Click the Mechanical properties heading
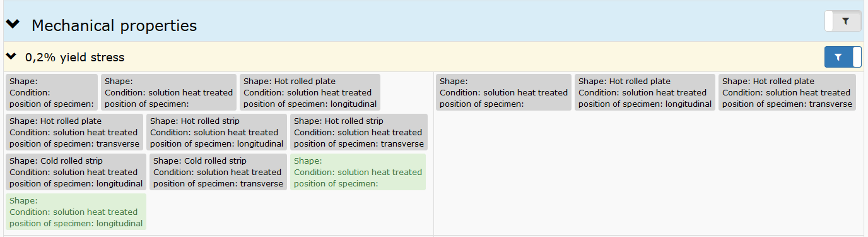 point(114,25)
